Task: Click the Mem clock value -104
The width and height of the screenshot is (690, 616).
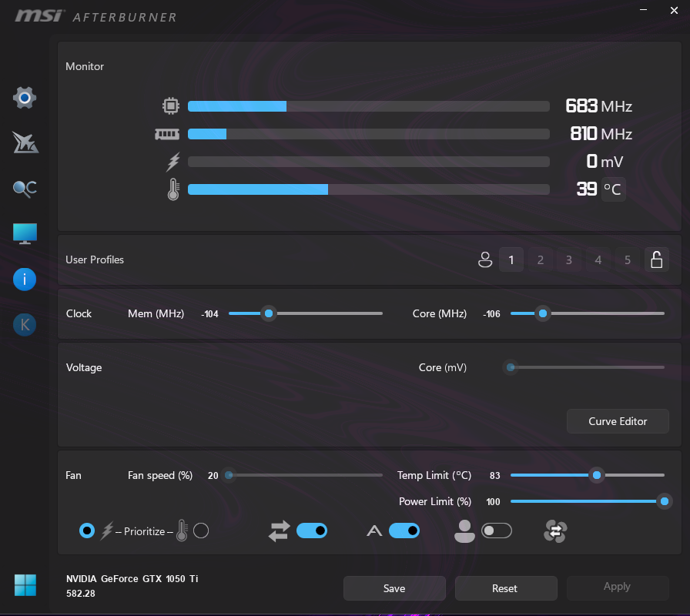Action: click(x=209, y=314)
